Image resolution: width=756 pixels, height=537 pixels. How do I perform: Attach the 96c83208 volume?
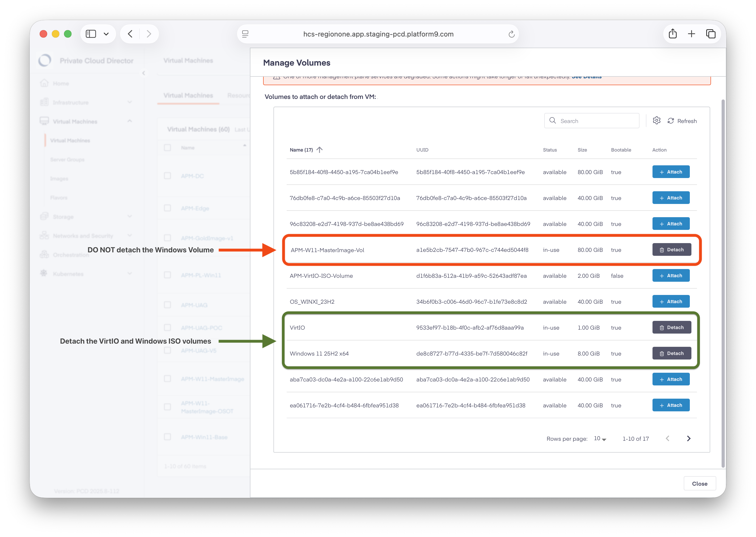point(671,224)
